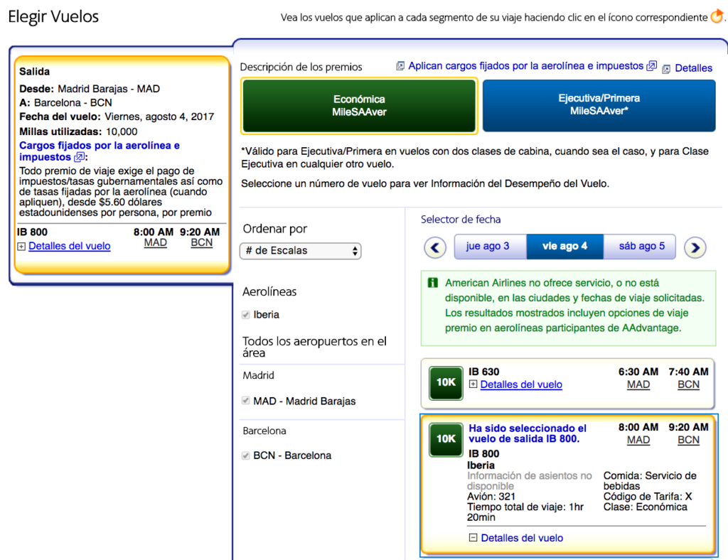Click 'Desde: Madrid Barajas - MAD' text

pos(90,89)
